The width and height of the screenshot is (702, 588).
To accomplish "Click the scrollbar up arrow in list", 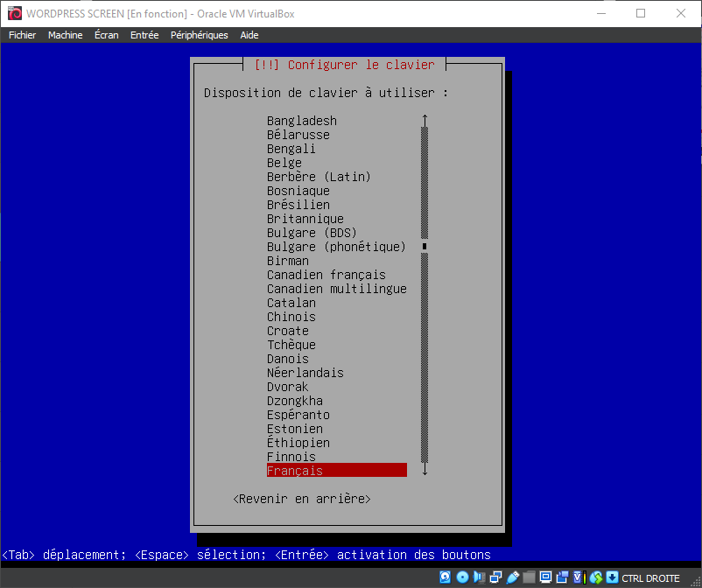I will 425,120.
